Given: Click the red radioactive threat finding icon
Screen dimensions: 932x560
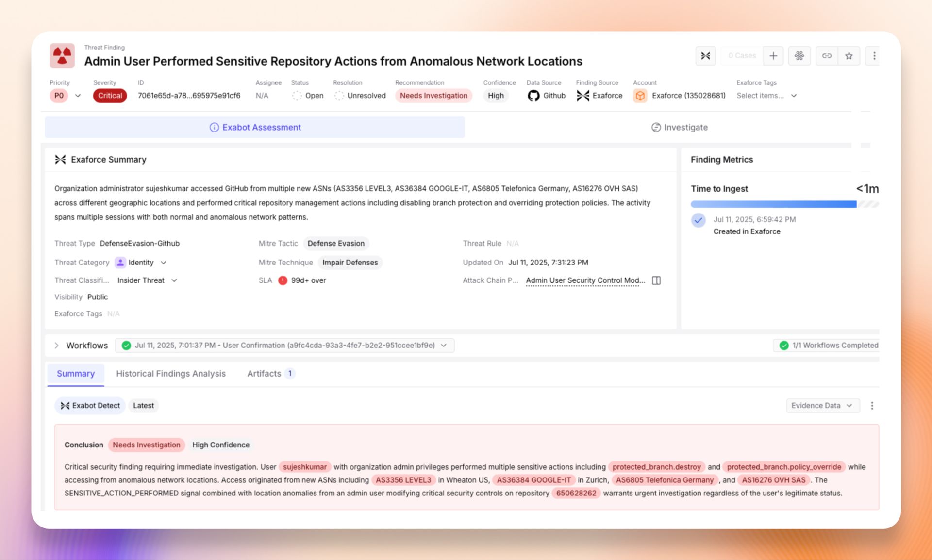Looking at the screenshot, I should pyautogui.click(x=62, y=55).
